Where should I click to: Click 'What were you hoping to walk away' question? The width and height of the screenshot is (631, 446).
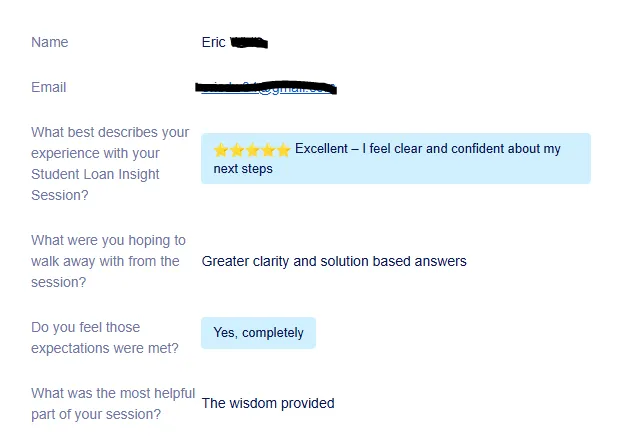tap(108, 261)
